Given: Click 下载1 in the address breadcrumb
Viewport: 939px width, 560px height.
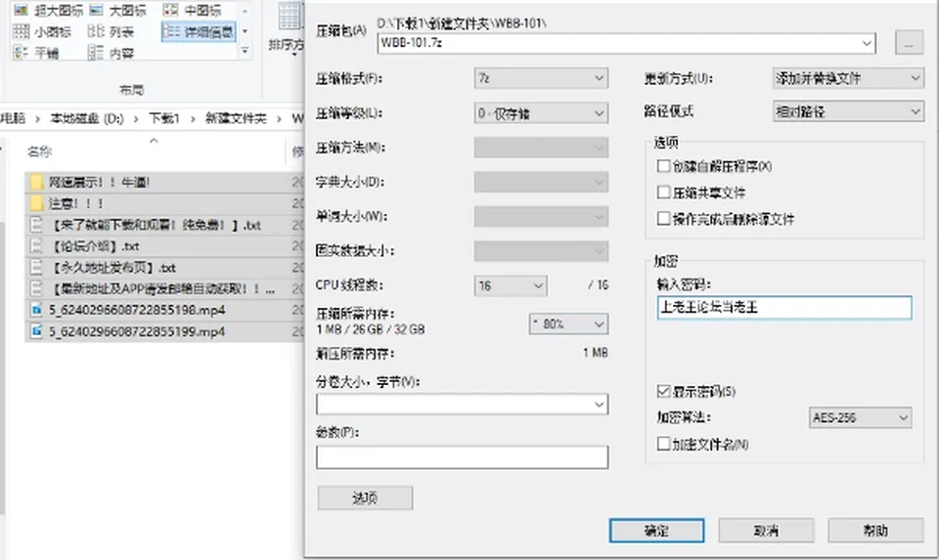Looking at the screenshot, I should tap(164, 118).
